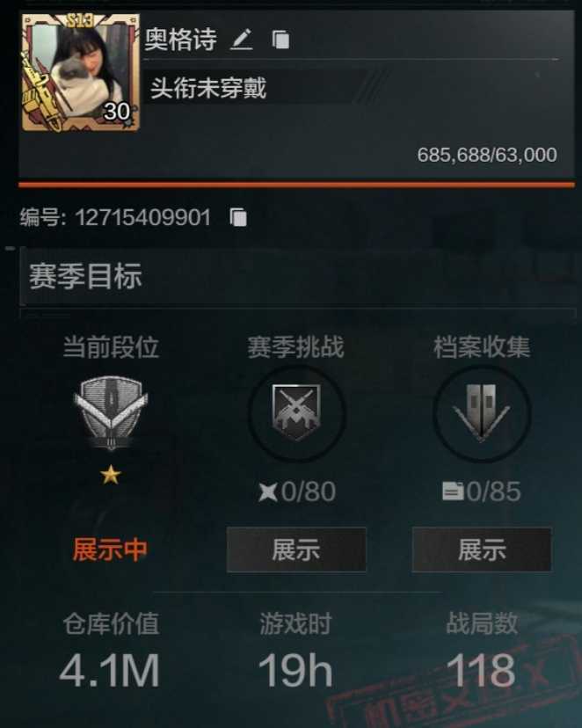Select the 游戏时 19h stat
This screenshot has height=728, width=582.
click(x=295, y=650)
